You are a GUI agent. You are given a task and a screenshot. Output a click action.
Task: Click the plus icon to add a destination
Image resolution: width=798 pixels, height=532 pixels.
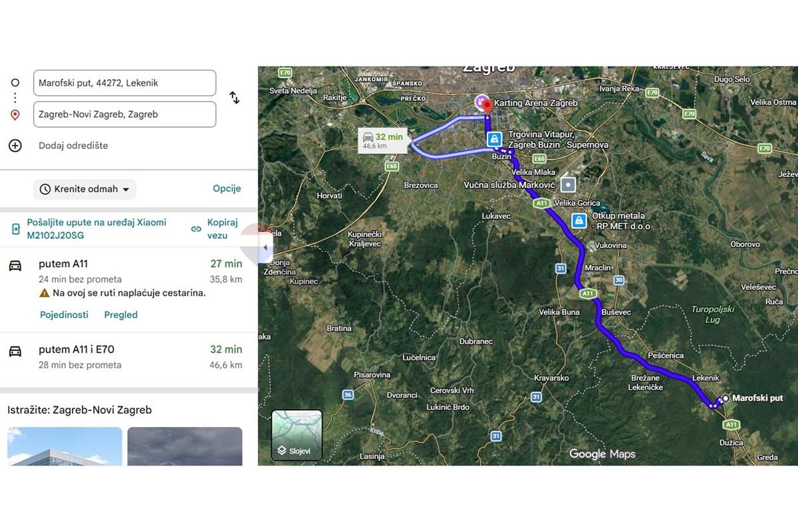pyautogui.click(x=15, y=146)
